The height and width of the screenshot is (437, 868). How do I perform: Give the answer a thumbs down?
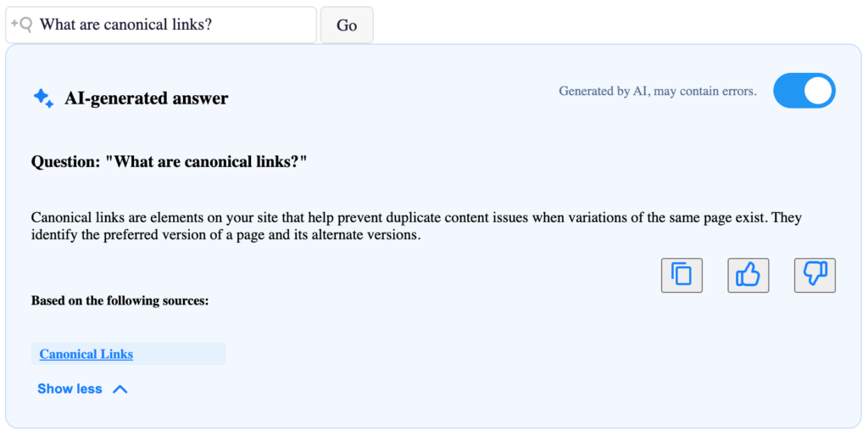[x=815, y=275]
